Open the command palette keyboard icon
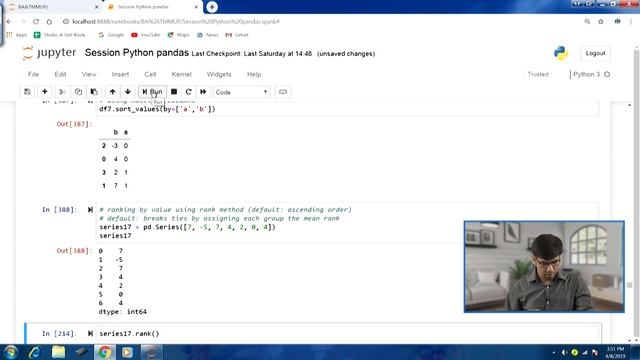640x360 pixels. [283, 92]
